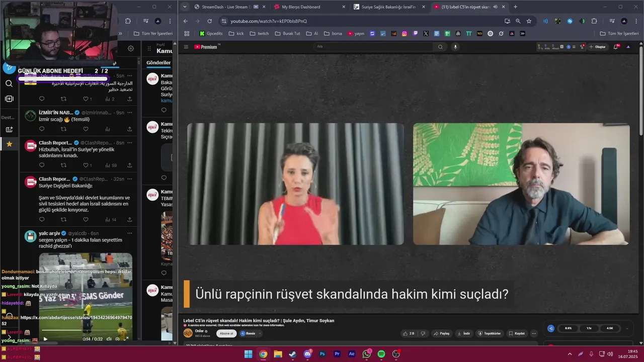Save video using Kaydet button
Viewport: 644px width, 362px height.
[x=517, y=333]
